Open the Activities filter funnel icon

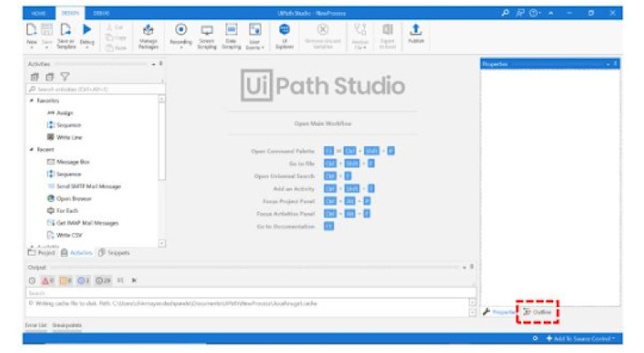65,77
